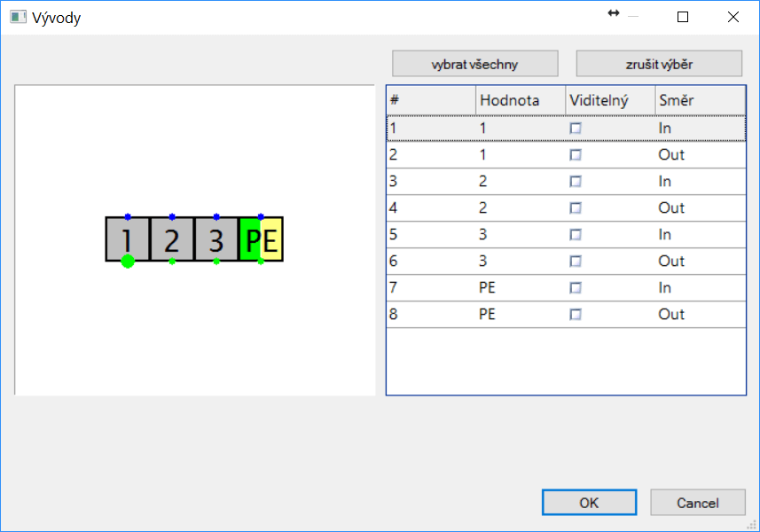Select terminal block number 3
Screen dimensions: 760x532
click(216, 239)
